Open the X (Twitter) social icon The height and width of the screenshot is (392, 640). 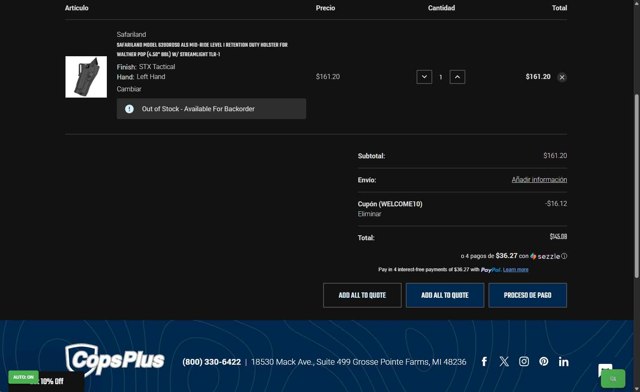coord(504,361)
